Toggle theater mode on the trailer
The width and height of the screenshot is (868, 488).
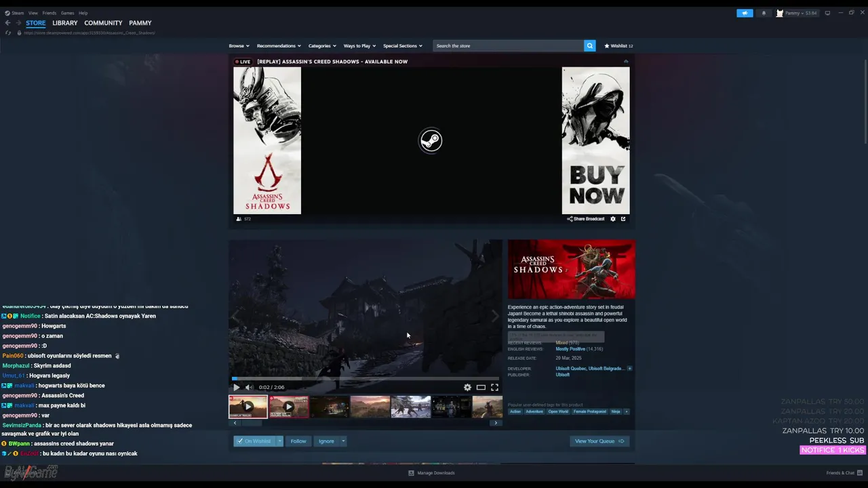click(481, 387)
